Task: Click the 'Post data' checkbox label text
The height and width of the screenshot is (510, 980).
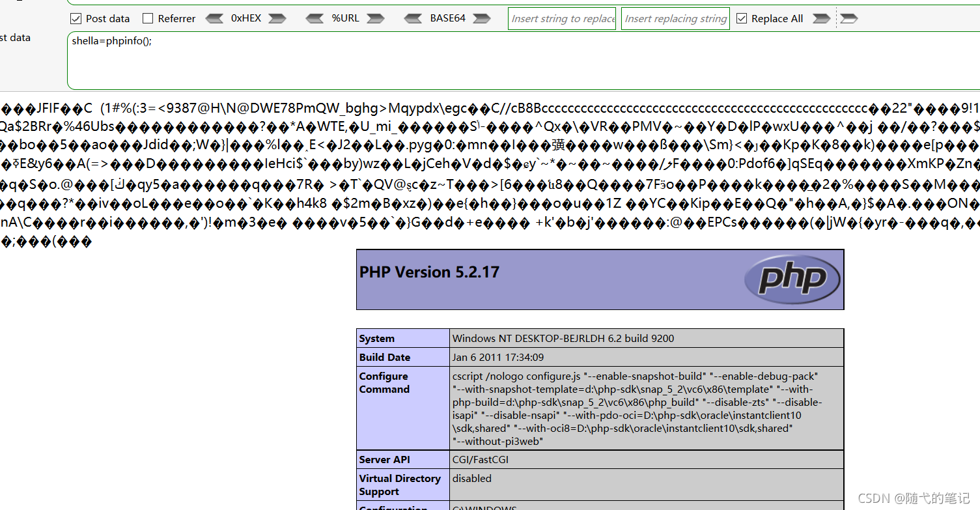Action: 108,18
